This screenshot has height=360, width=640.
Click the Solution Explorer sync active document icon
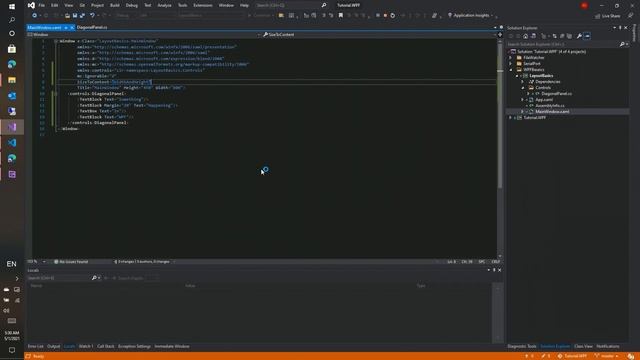pyautogui.click(x=554, y=36)
